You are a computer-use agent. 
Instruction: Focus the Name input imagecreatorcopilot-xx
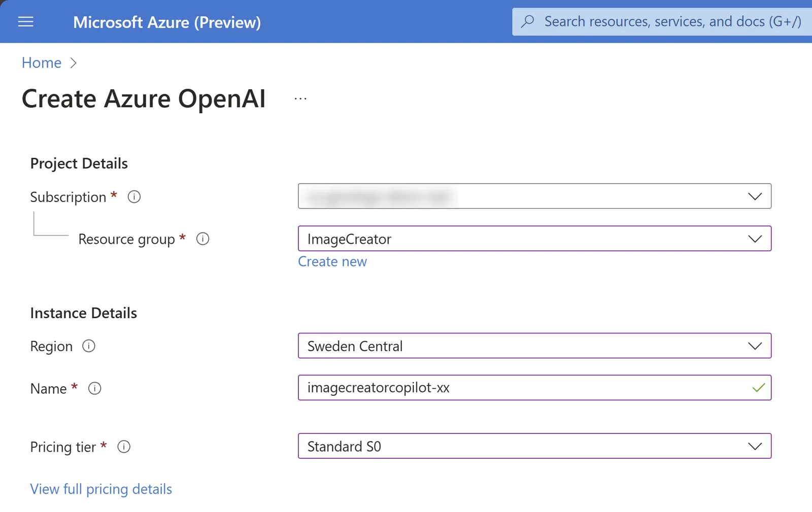[x=534, y=388]
